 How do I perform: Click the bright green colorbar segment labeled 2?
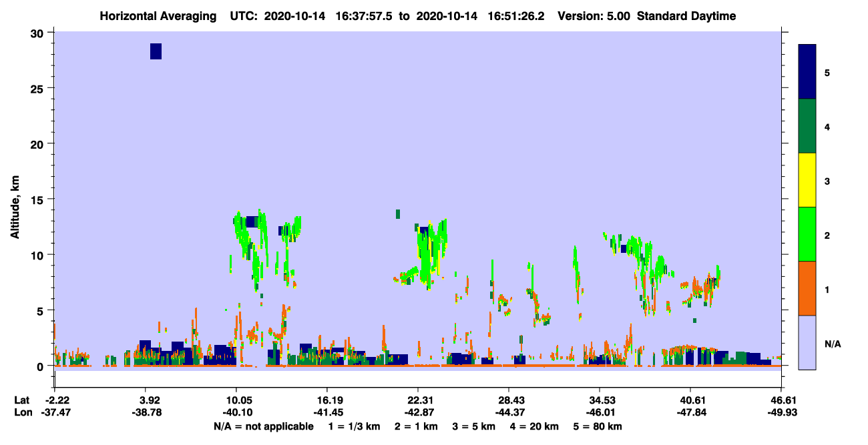point(807,234)
